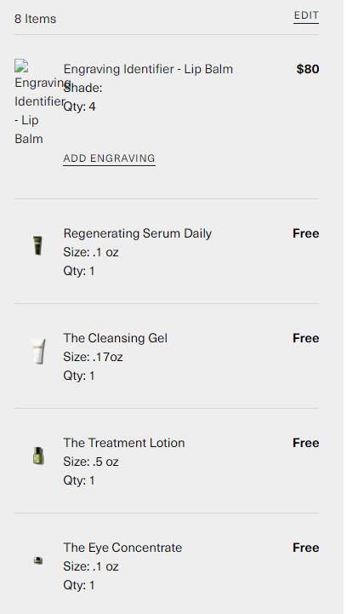Select The Cleansing Gel product name

pyautogui.click(x=116, y=338)
